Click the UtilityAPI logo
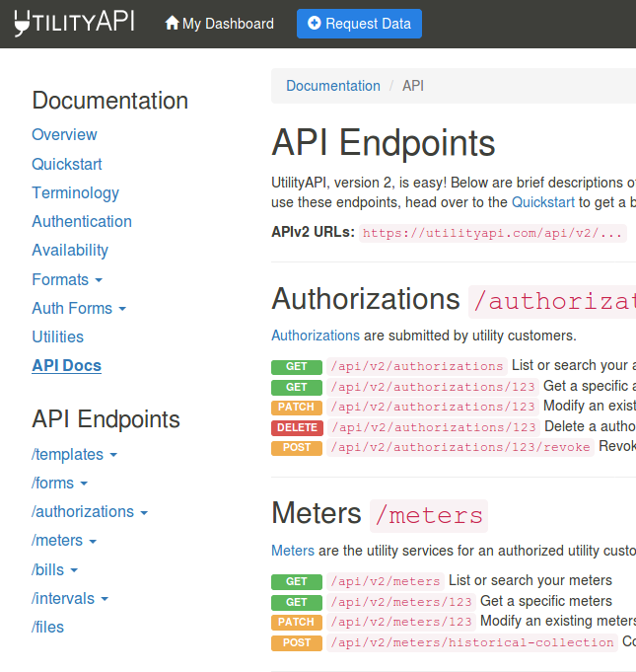Viewport: 636px width, 672px height. pos(74,23)
